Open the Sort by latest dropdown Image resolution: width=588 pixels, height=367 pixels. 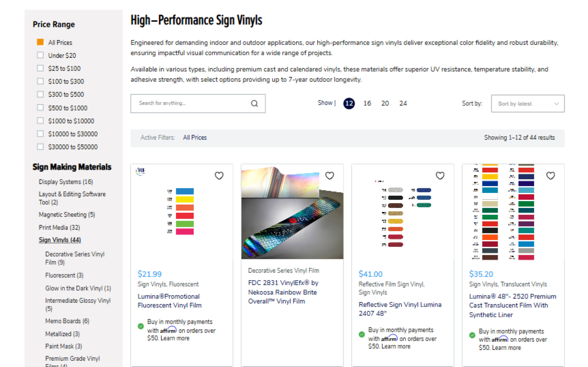528,104
